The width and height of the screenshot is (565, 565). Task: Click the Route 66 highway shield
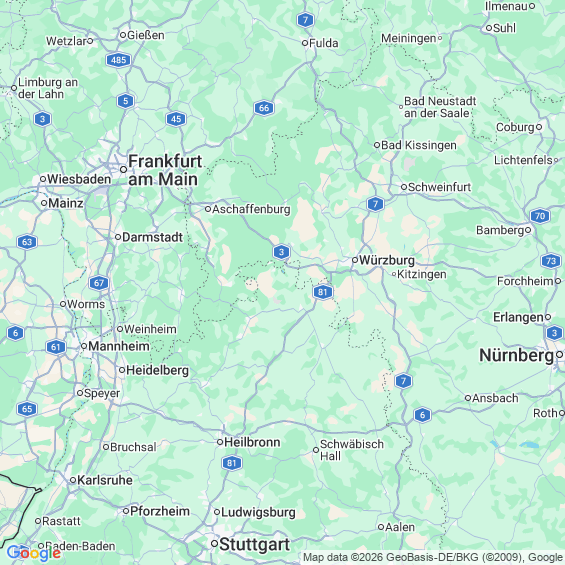click(264, 108)
